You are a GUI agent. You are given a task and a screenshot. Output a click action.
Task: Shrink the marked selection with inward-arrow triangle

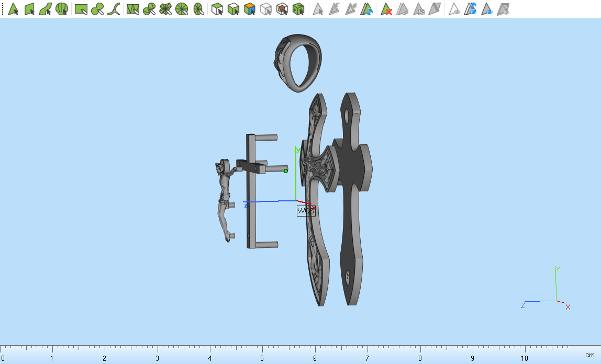[334, 9]
